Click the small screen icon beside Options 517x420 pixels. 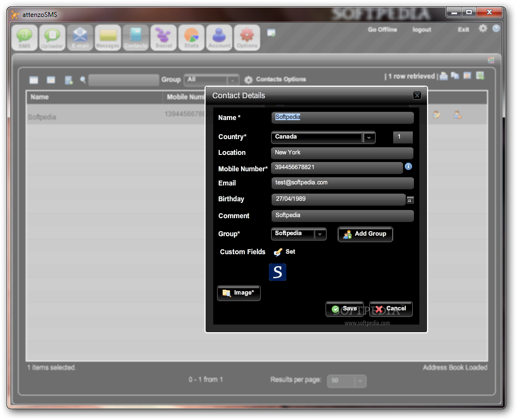(x=271, y=33)
